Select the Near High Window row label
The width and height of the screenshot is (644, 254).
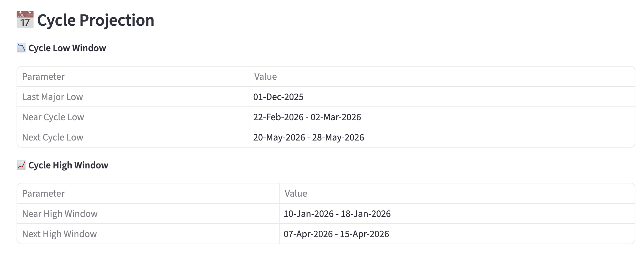pyautogui.click(x=60, y=214)
